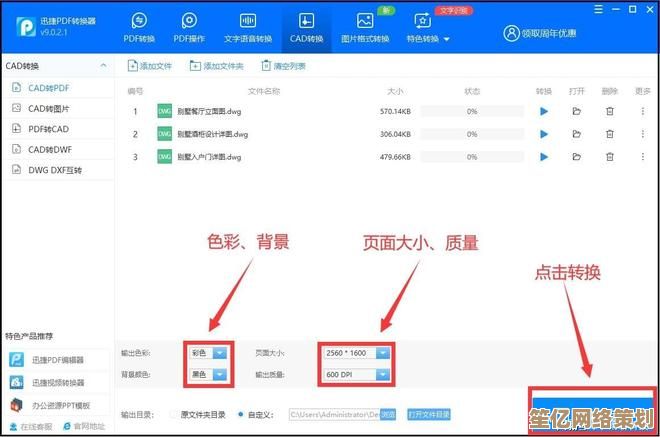Start converting 别墅餐厅立面图.dwg with play icon
660x437 pixels.
pos(544,111)
